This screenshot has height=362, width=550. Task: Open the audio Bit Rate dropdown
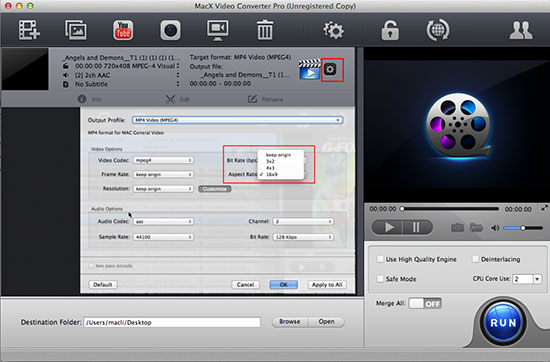pos(303,237)
